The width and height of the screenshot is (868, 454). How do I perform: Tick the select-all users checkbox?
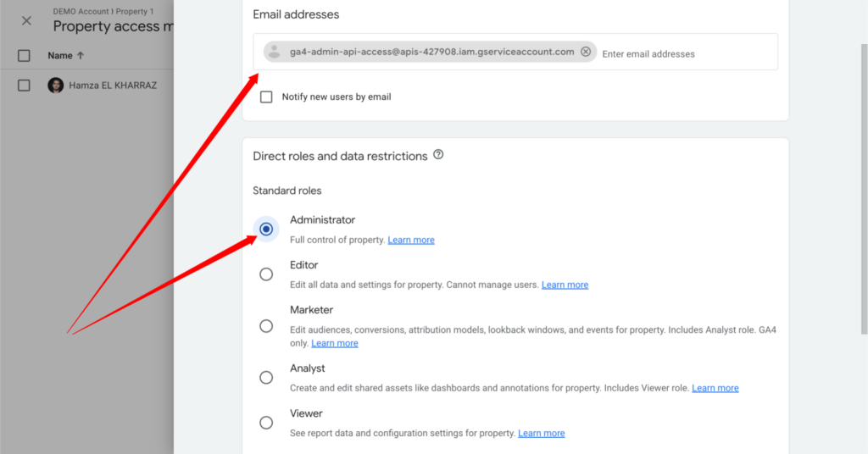[24, 56]
